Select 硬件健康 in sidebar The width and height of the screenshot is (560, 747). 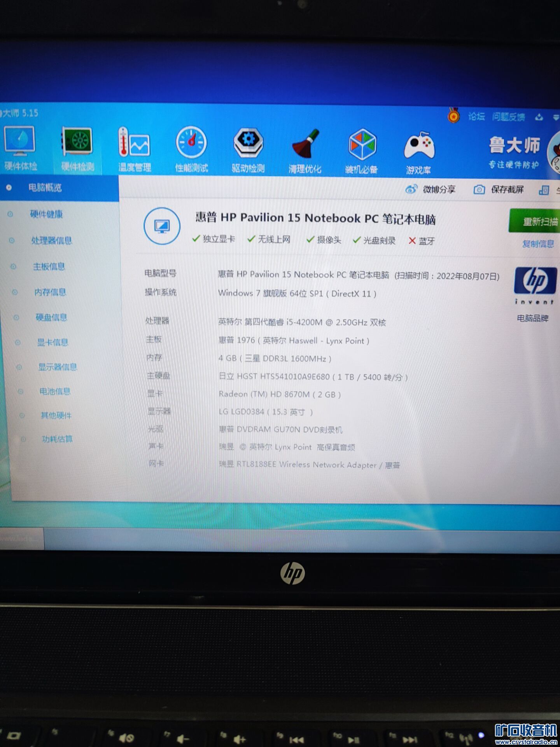click(46, 214)
